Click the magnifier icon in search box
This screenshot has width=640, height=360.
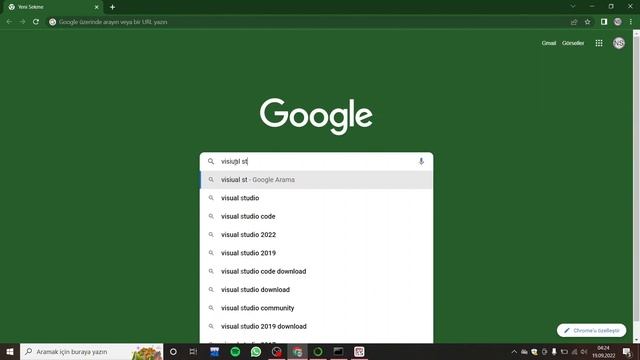click(x=211, y=161)
